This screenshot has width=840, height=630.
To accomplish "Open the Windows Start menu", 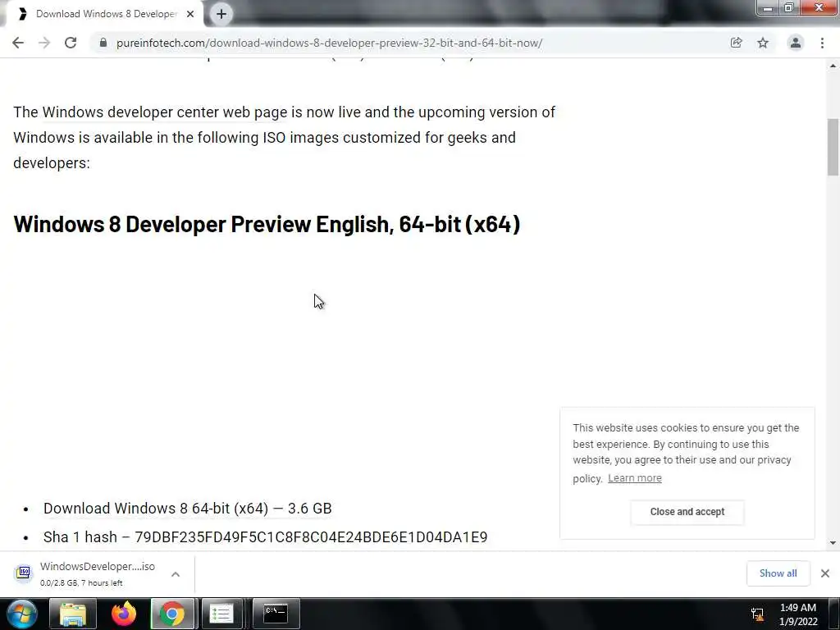I will (x=22, y=614).
